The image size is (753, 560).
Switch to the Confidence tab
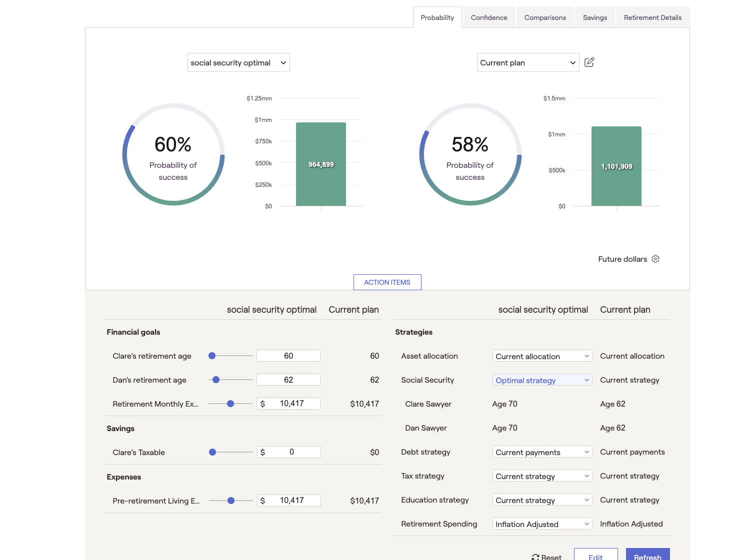click(489, 17)
